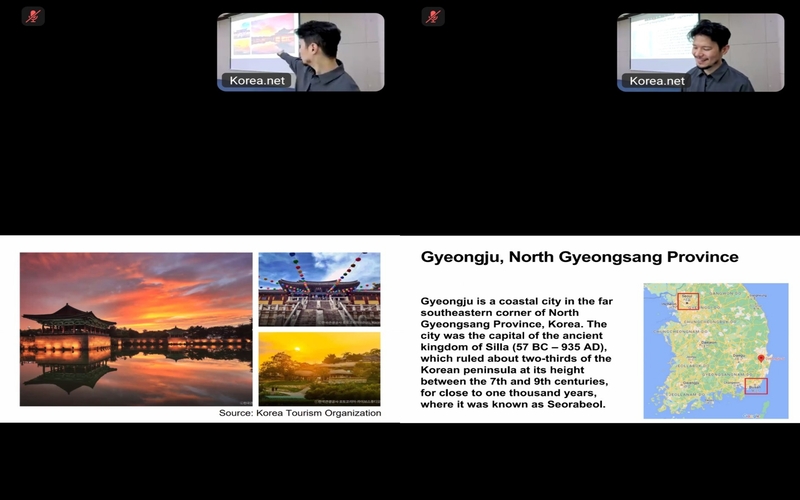Screen dimensions: 800x500
Task: Click the projected screen in left video
Action: [262, 34]
